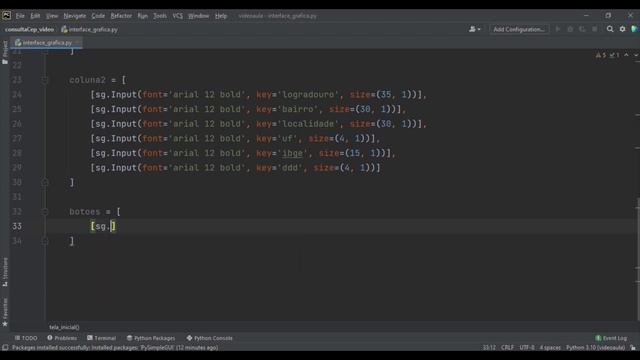Click 33:12 cursor position in status bar

489,348
